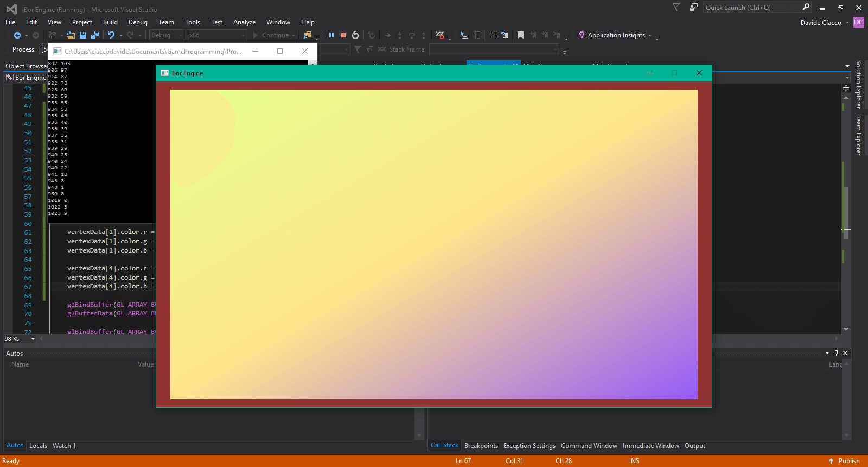Screen dimensions: 868x467
Task: Expand the Application Insights dropdown
Action: click(x=649, y=36)
